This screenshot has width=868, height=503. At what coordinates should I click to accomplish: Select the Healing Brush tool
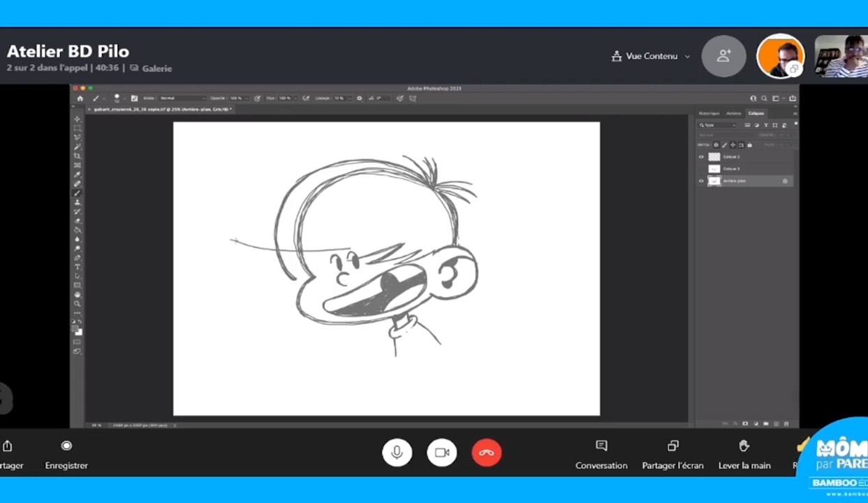tap(78, 184)
